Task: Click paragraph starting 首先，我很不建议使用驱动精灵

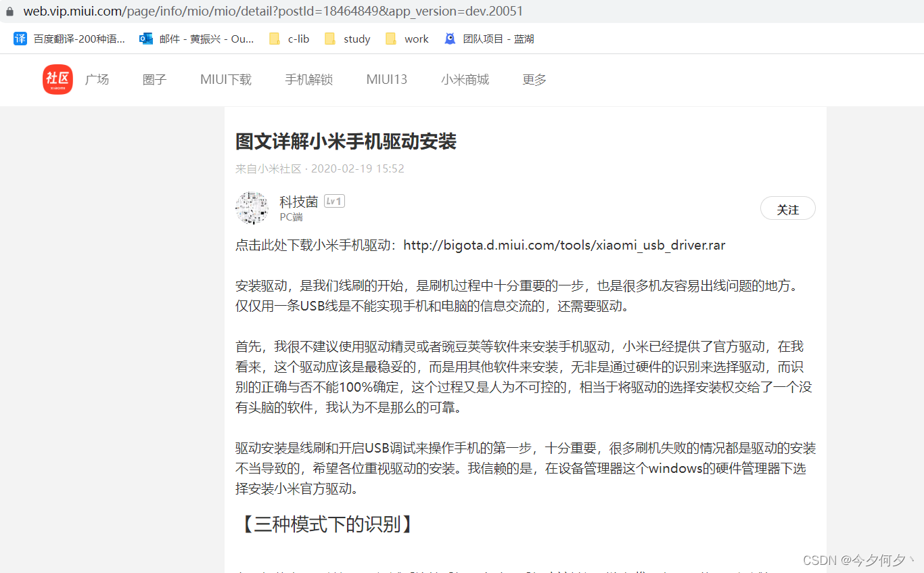Action: 524,377
